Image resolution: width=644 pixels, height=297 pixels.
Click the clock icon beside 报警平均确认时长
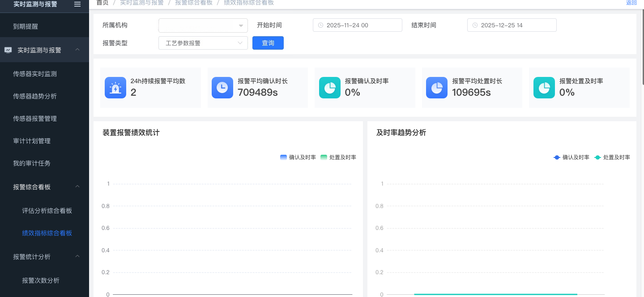click(x=222, y=88)
